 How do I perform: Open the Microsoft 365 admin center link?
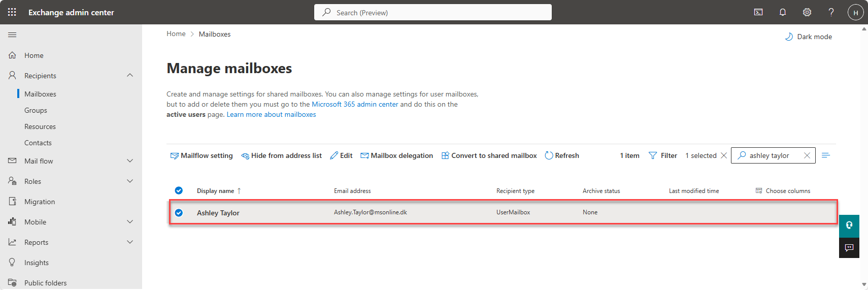(355, 104)
